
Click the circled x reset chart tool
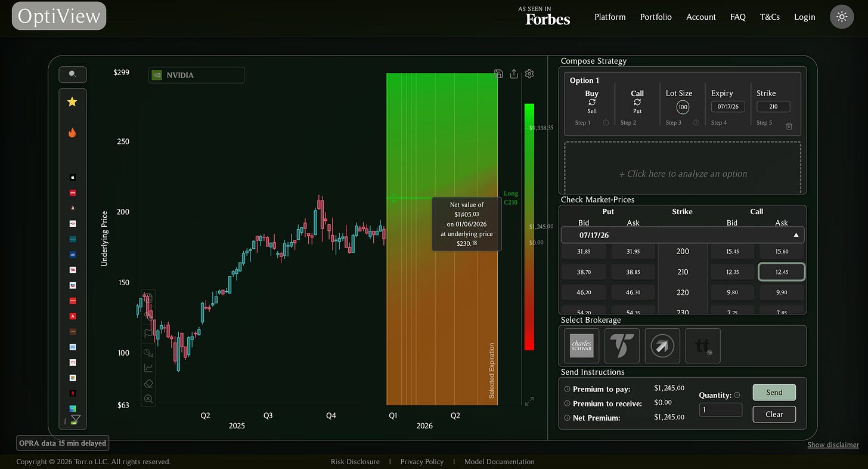tap(148, 399)
